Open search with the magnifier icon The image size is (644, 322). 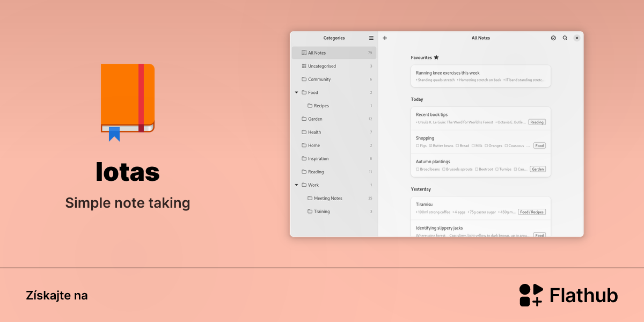coord(565,38)
